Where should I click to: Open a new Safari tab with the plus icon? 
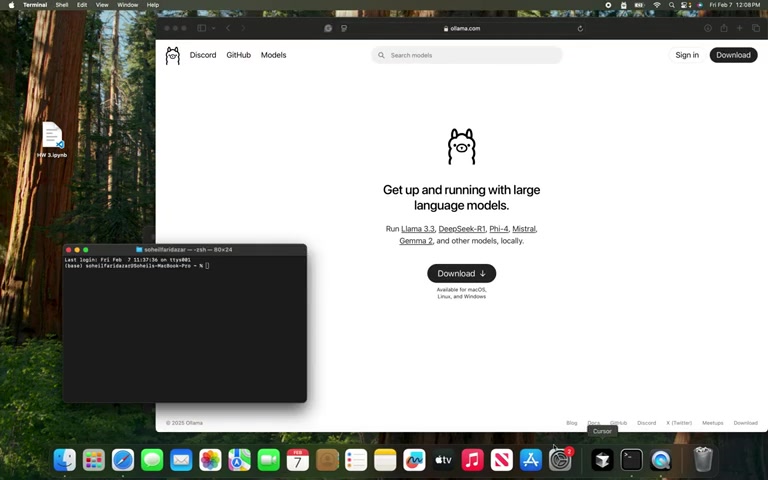click(740, 28)
